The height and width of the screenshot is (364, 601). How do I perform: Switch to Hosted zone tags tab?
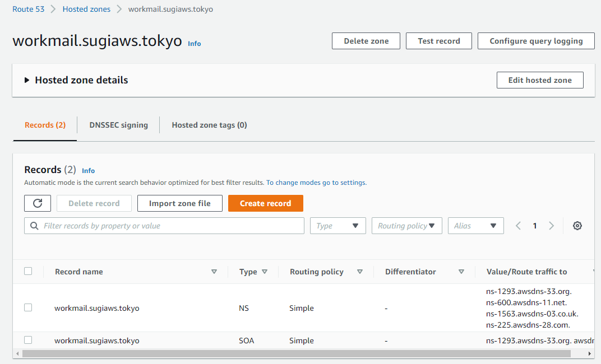[x=209, y=125]
